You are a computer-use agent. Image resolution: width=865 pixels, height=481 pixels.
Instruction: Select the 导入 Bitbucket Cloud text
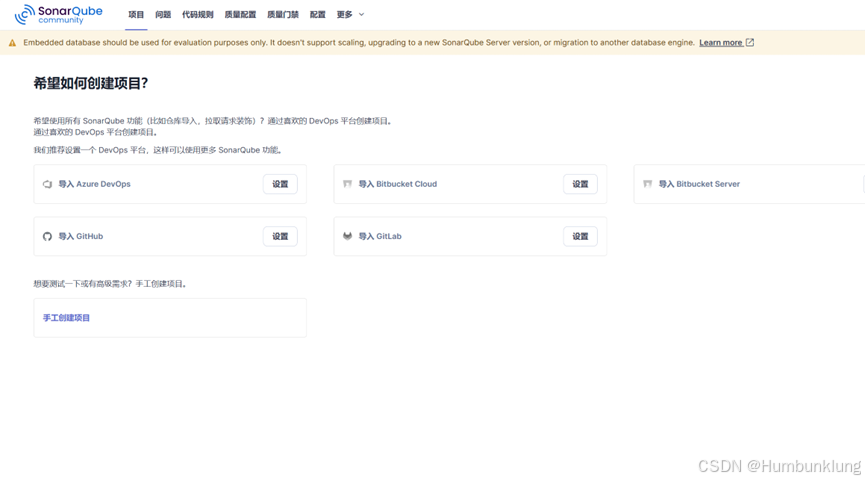[x=398, y=184]
